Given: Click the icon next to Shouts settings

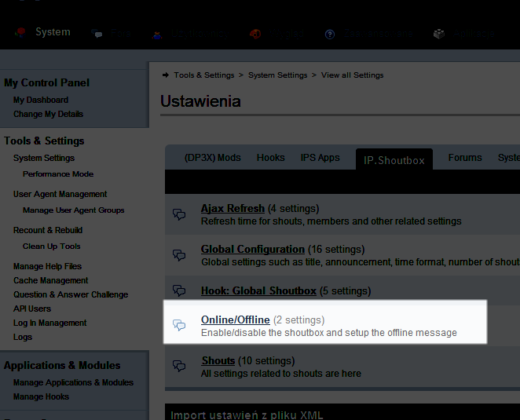Looking at the screenshot, I should (179, 367).
